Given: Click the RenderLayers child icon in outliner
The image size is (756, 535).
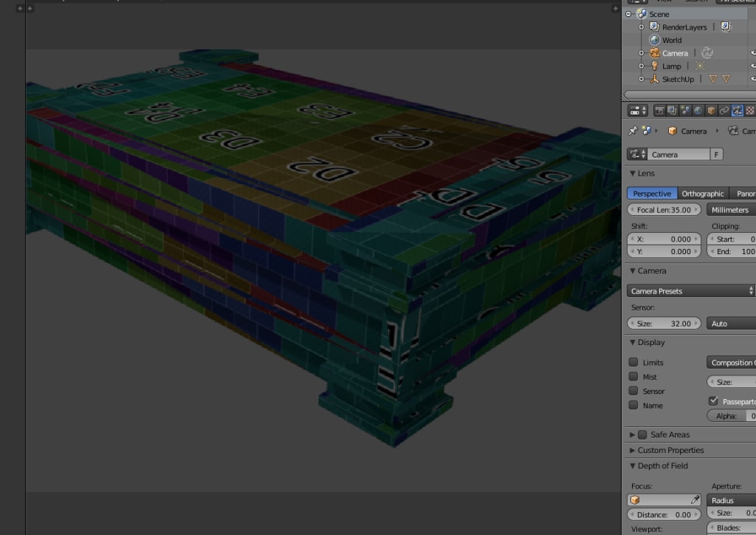Looking at the screenshot, I should tap(726, 27).
